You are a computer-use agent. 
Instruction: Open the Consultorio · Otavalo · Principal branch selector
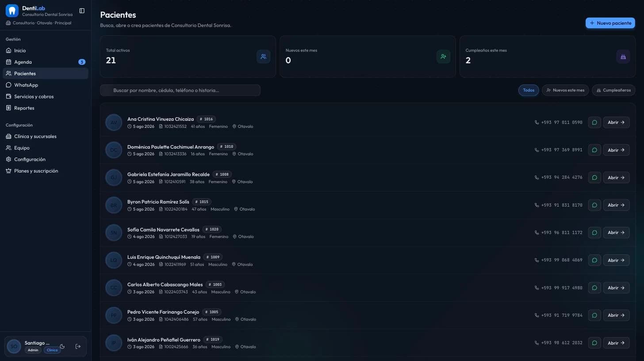tap(38, 23)
